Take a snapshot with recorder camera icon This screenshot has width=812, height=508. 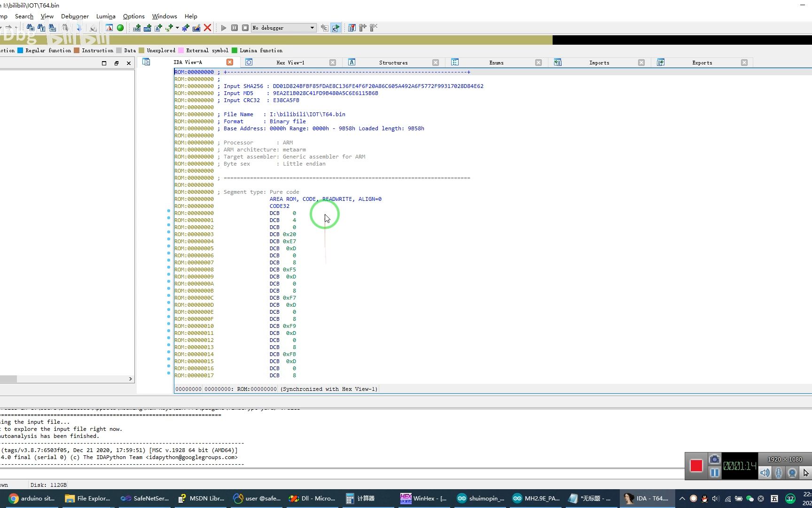(714, 459)
